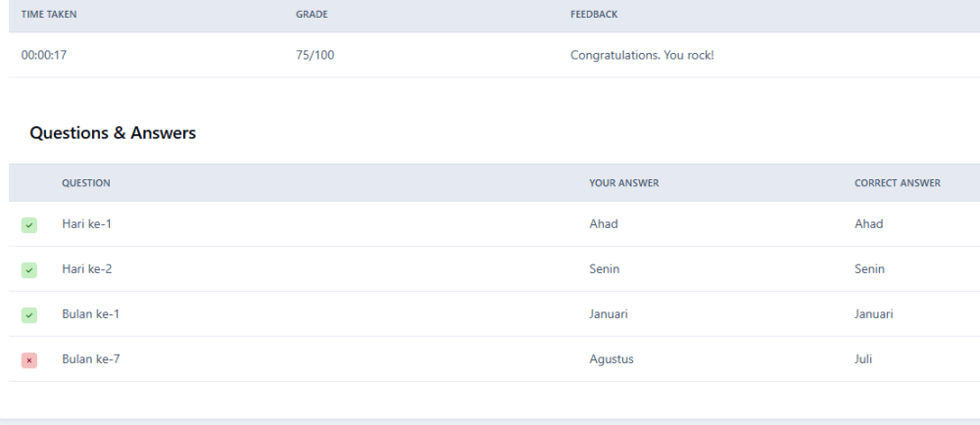The width and height of the screenshot is (980, 425).
Task: Click the YOUR ANSWER column header
Action: click(x=623, y=183)
